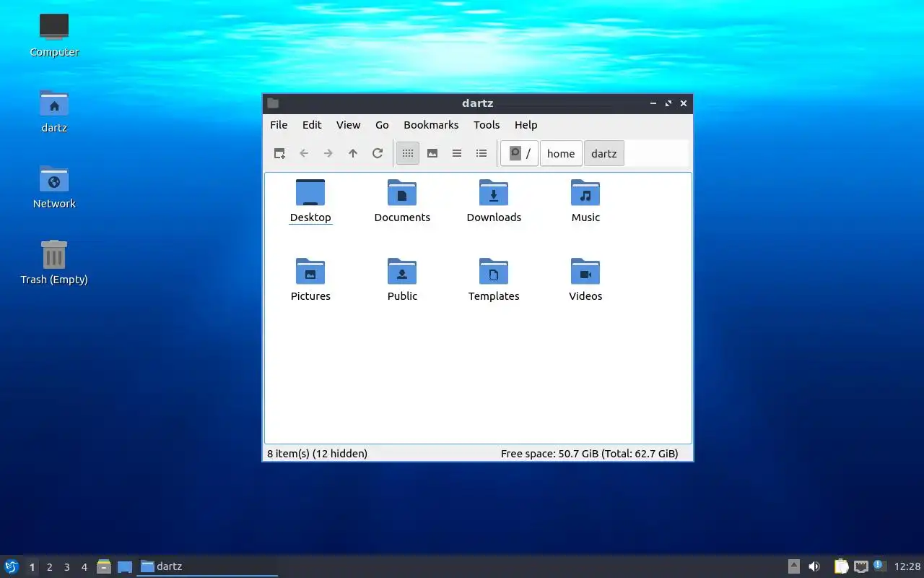Image resolution: width=924 pixels, height=578 pixels.
Task: Open the update notifier tray icon
Action: tap(879, 566)
